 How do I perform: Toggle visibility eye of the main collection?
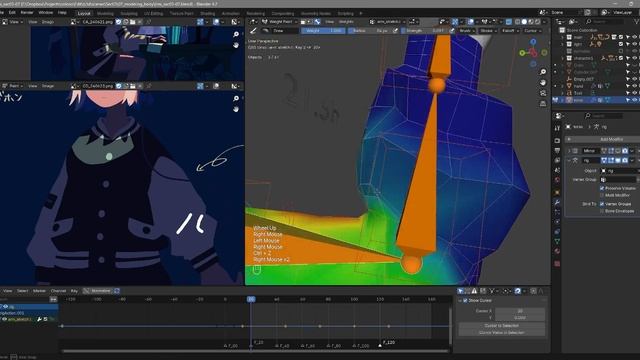(635, 37)
